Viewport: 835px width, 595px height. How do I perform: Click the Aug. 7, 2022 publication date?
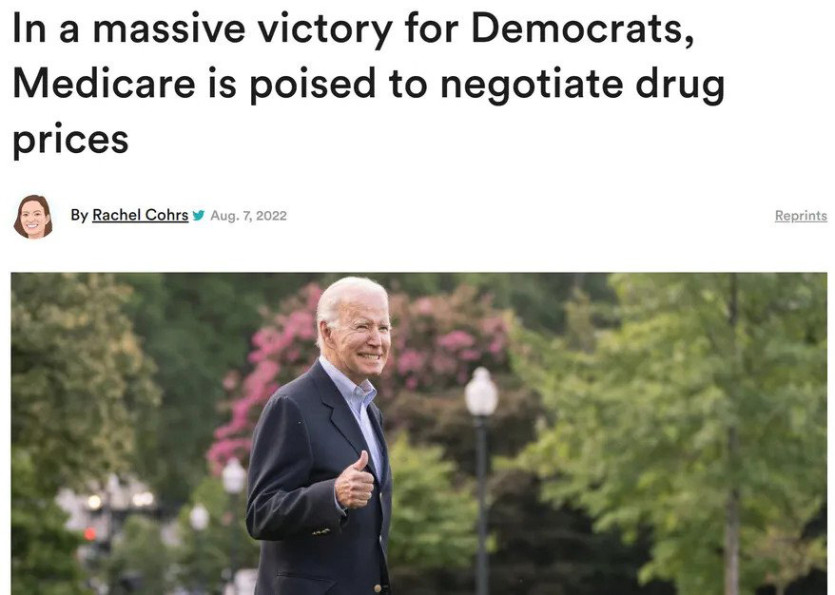[x=249, y=216]
